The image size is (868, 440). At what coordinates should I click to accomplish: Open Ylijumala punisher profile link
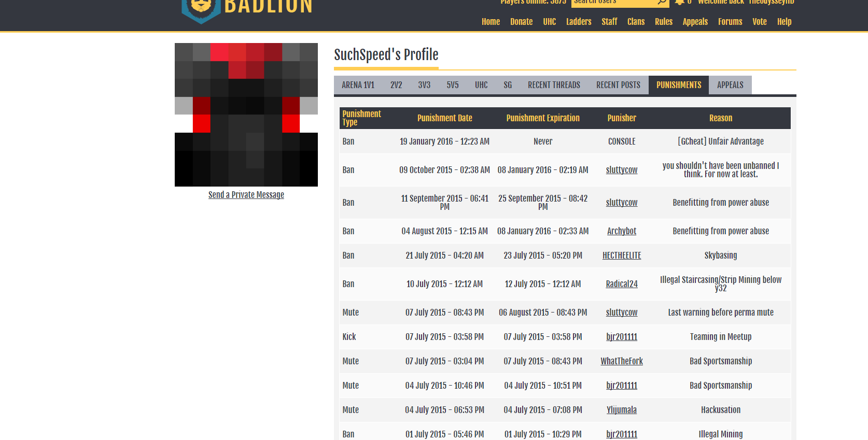(622, 410)
